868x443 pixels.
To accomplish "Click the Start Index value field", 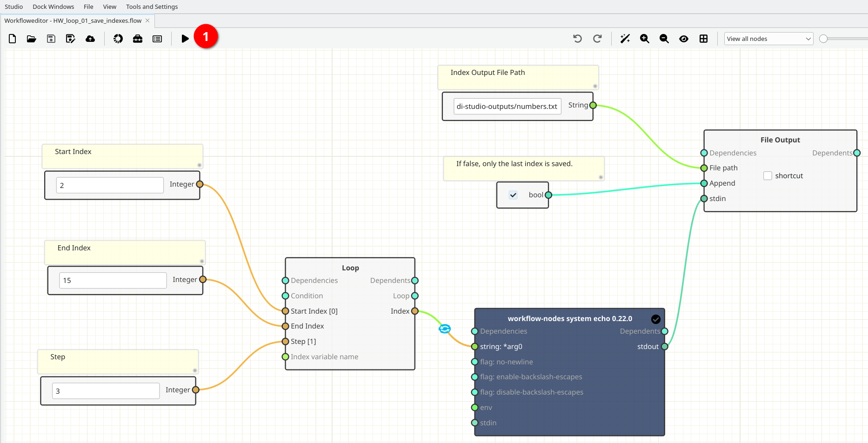I will pos(110,185).
